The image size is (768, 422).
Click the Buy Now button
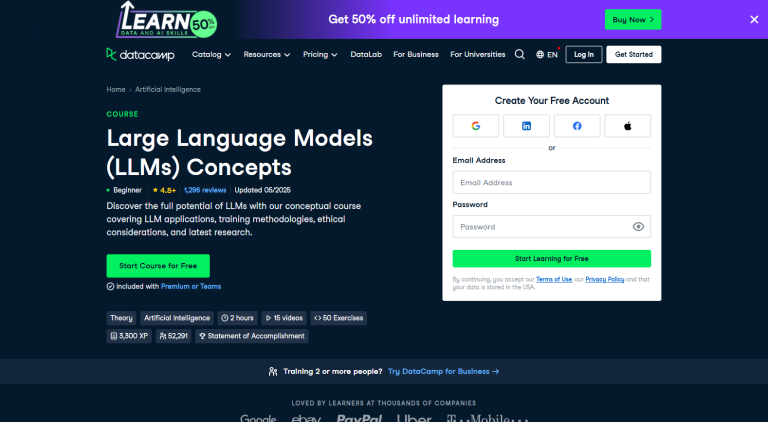pyautogui.click(x=632, y=19)
